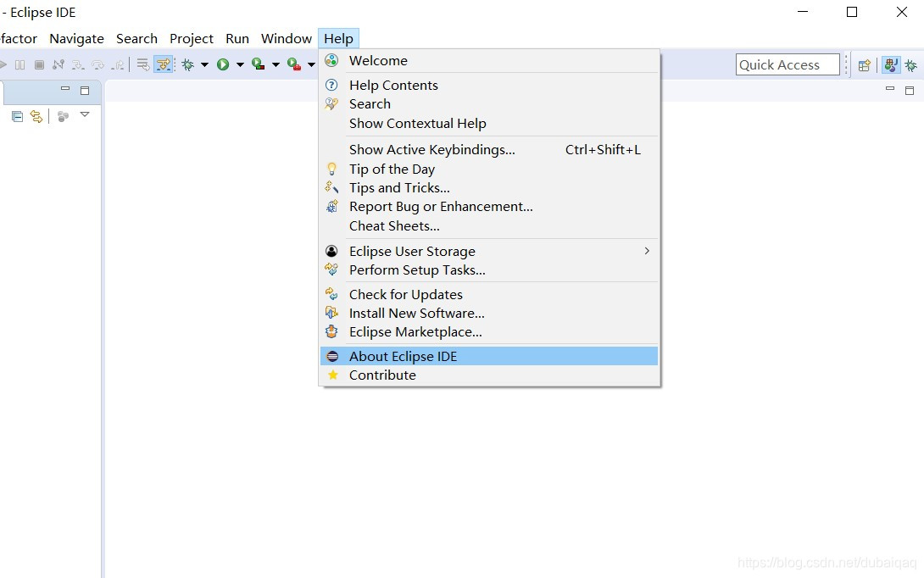
Task: Click the Debug bug icon in toolbar
Action: [188, 64]
